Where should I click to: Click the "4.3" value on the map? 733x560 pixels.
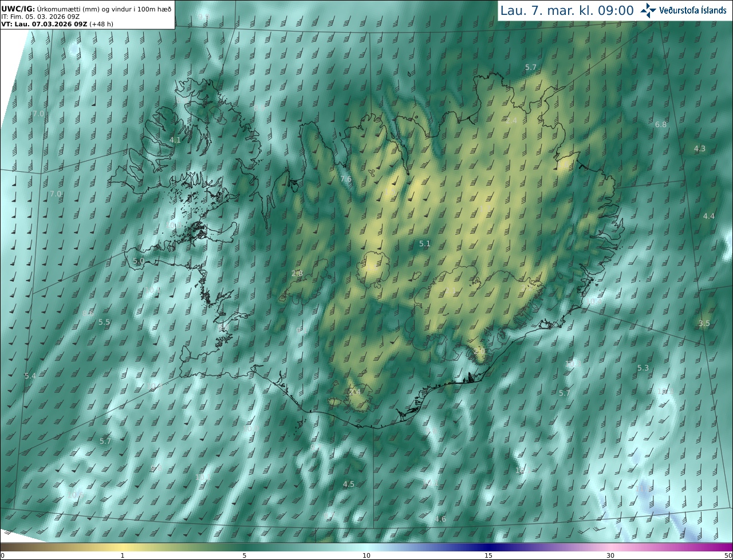[x=700, y=149]
